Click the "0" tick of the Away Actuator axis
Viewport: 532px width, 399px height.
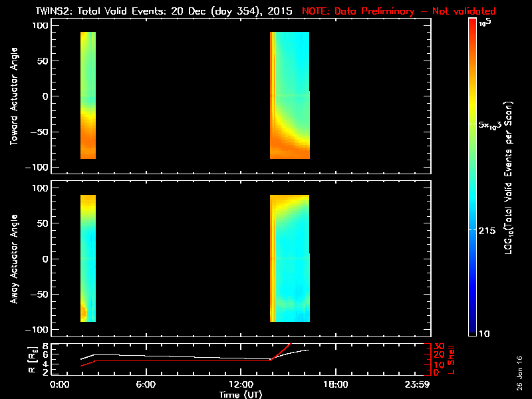click(46, 259)
